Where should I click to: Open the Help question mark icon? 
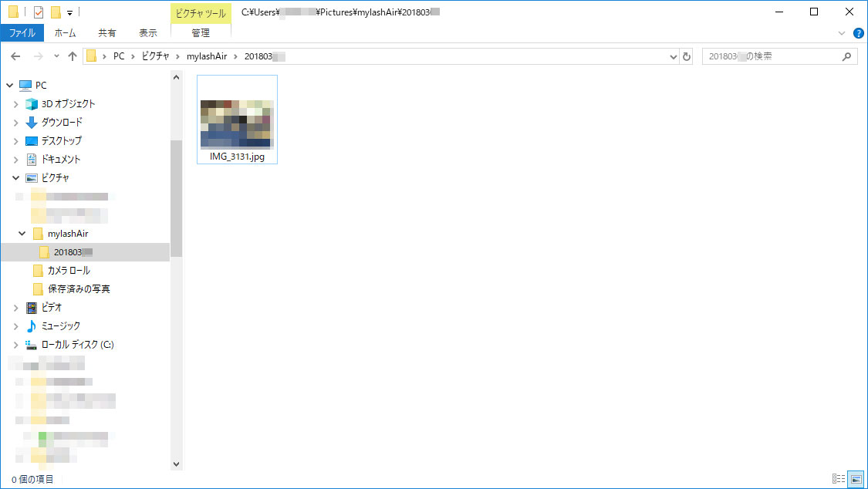859,33
